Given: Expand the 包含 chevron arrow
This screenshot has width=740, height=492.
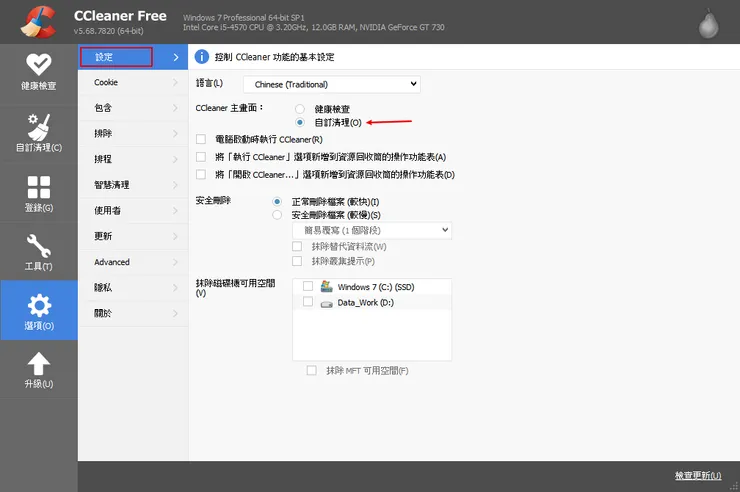Looking at the screenshot, I should (x=175, y=108).
